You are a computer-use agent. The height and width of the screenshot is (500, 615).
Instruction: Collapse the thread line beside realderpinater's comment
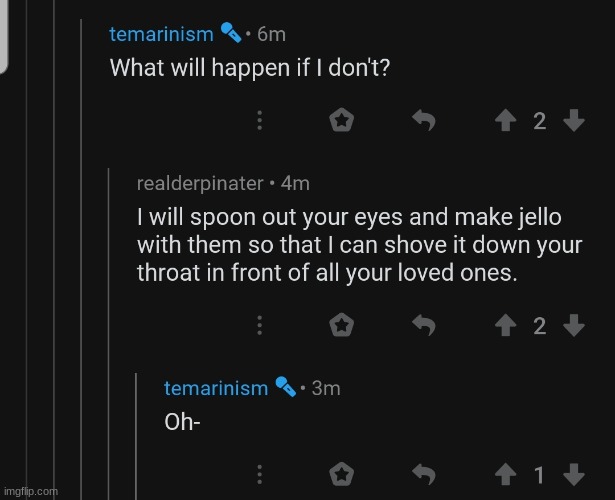(108, 333)
